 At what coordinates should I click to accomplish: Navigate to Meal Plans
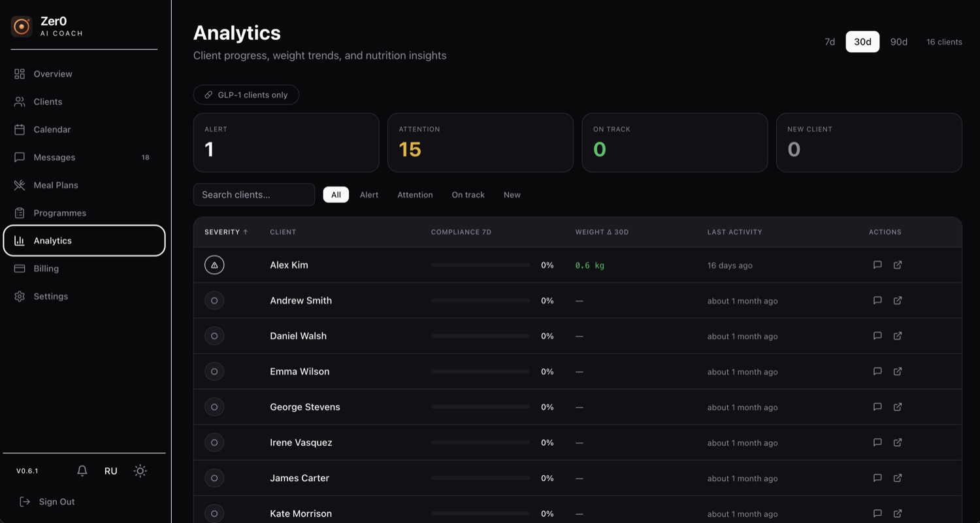[x=84, y=185]
